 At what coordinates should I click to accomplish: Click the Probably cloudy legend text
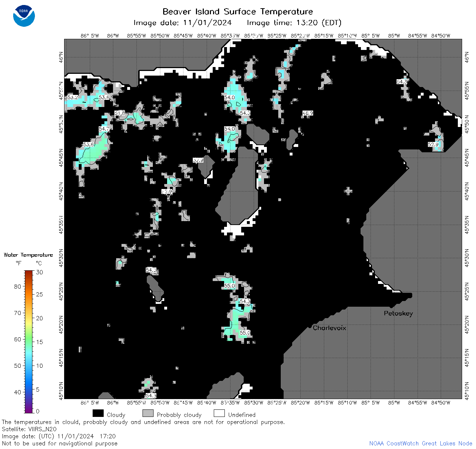pos(179,415)
